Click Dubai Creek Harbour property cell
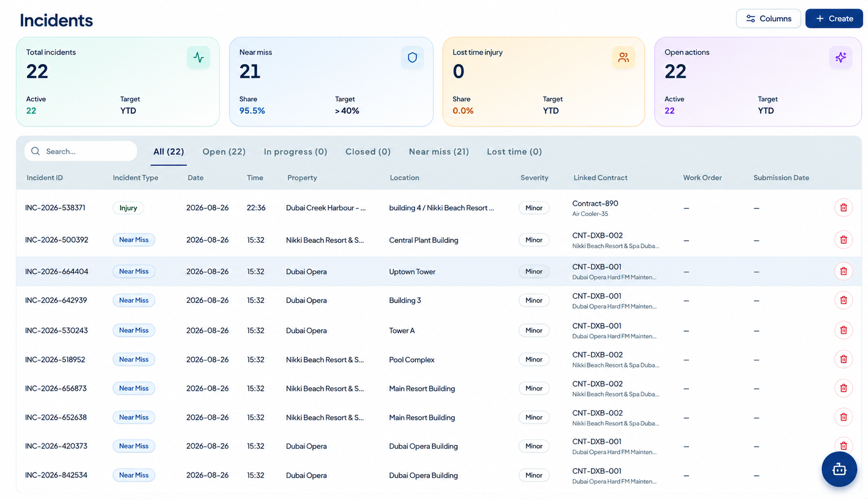Image resolution: width=868 pixels, height=499 pixels. point(326,208)
